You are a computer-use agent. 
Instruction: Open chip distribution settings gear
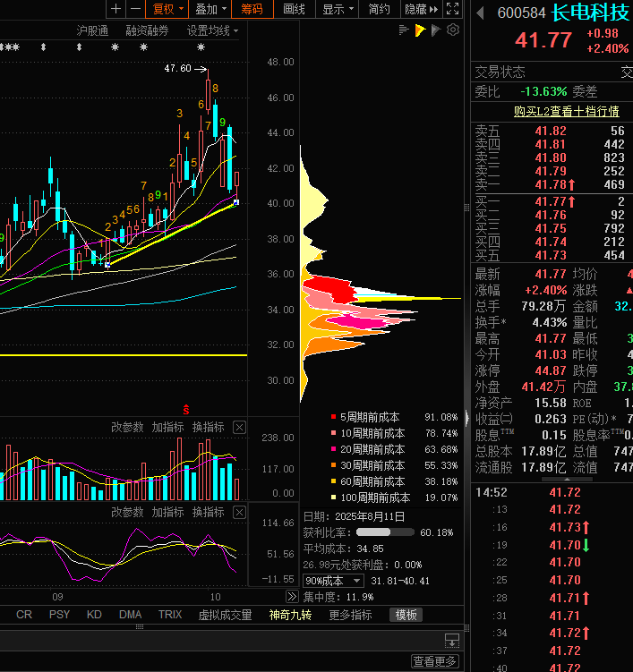pyautogui.click(x=453, y=30)
